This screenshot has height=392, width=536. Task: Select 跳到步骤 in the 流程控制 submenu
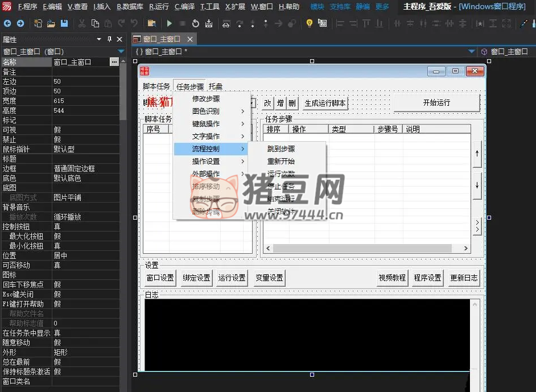click(x=281, y=148)
